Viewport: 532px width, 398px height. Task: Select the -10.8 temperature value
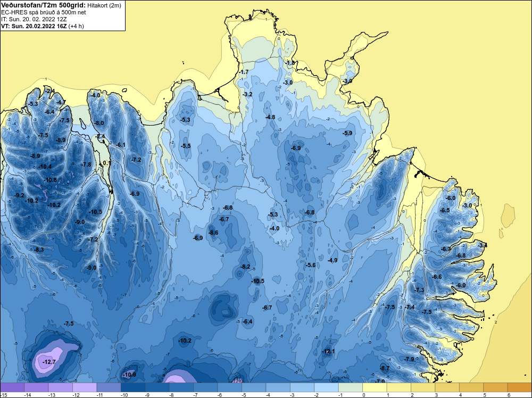click(x=50, y=180)
